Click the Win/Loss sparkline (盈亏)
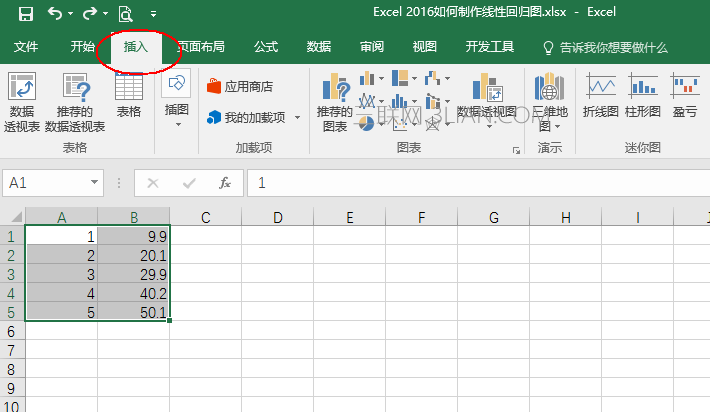This screenshot has width=710, height=412. pos(685,98)
